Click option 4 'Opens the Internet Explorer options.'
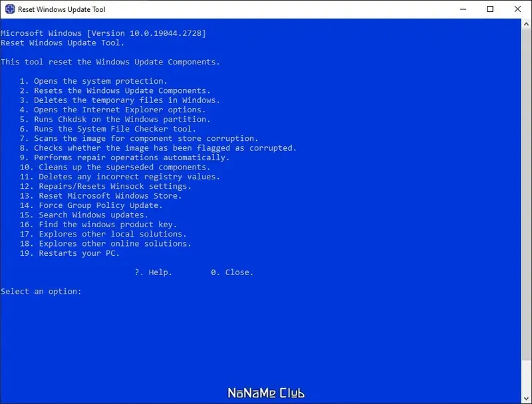This screenshot has width=532, height=404. (112, 110)
